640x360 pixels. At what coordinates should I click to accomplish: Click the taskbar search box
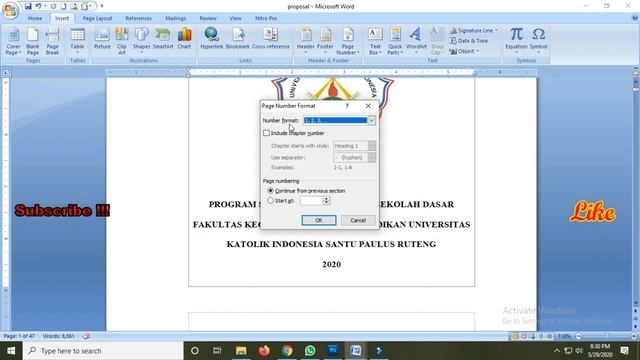click(103, 351)
